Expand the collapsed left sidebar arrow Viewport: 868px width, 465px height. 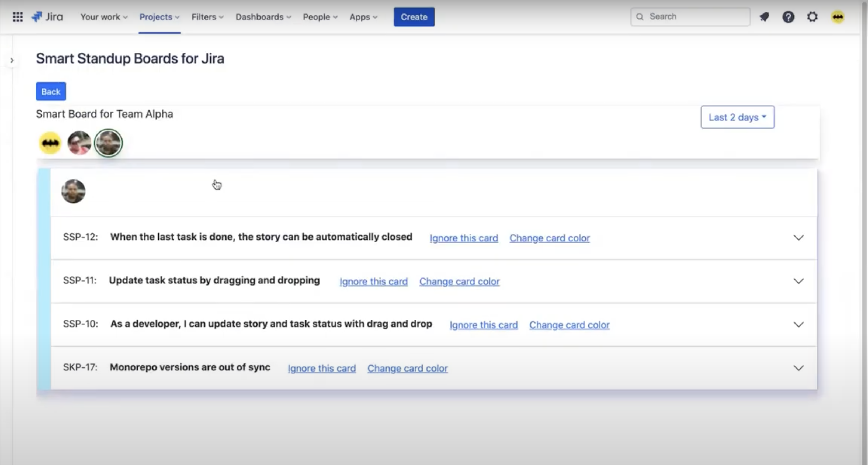pyautogui.click(x=12, y=60)
